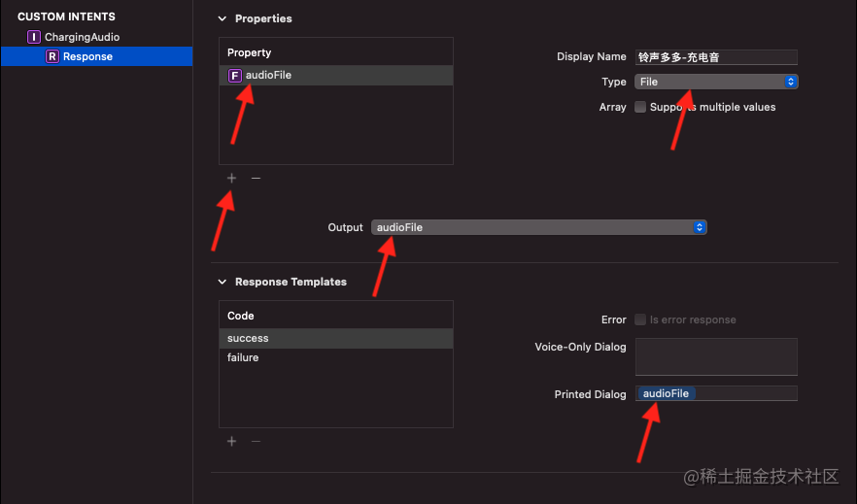Click the Response R icon in sidebar

(51, 56)
